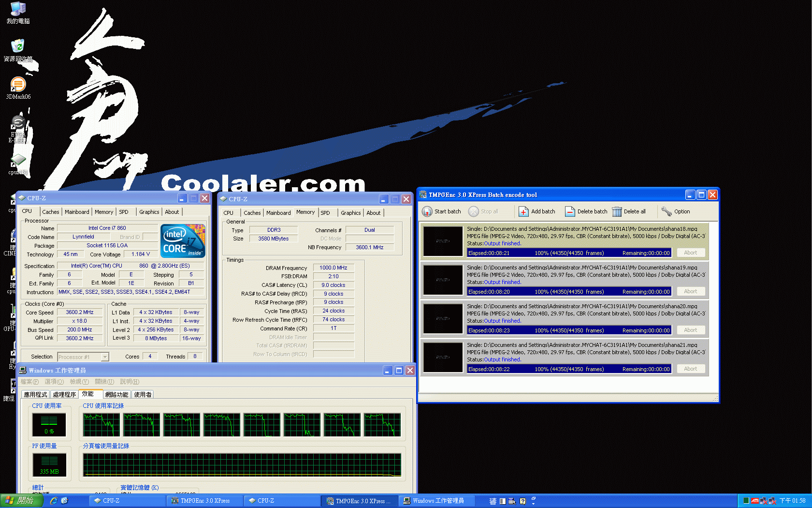Screen dimensions: 812x508
Task: Click the first CPU usage history graph
Action: (x=101, y=425)
